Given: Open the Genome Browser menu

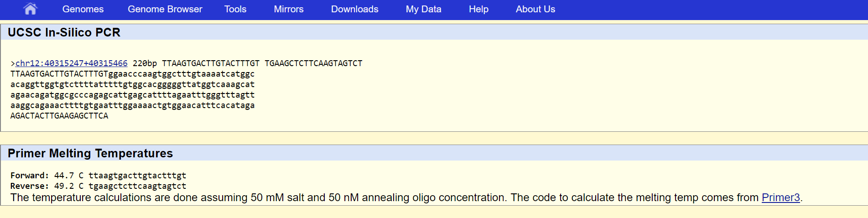Looking at the screenshot, I should click(165, 9).
